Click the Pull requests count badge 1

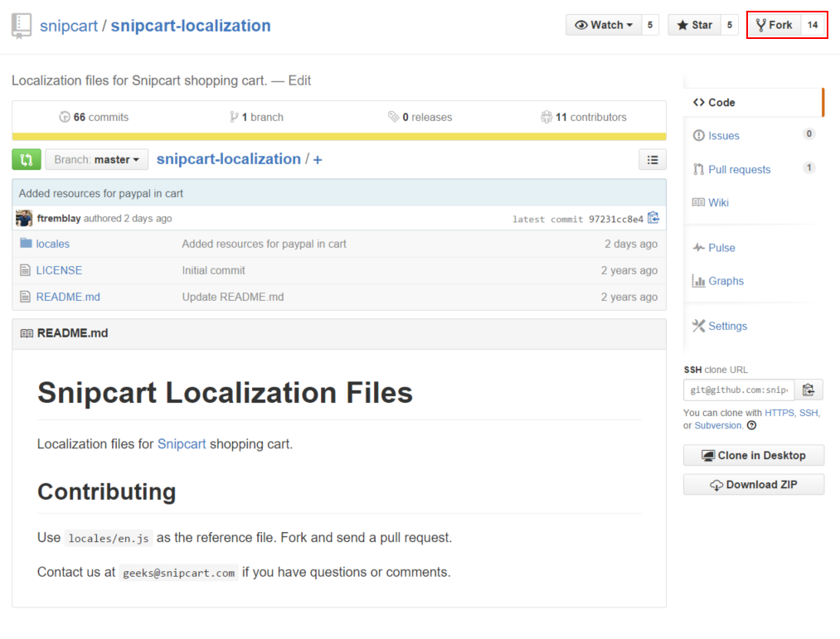pos(809,167)
